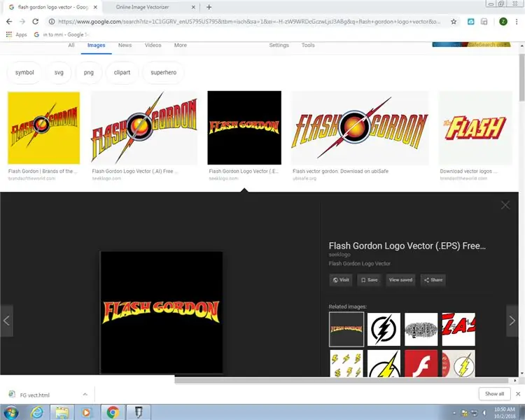Viewport: 525px width, 420px height.
Task: Open the Settings dropdown
Action: (x=279, y=45)
